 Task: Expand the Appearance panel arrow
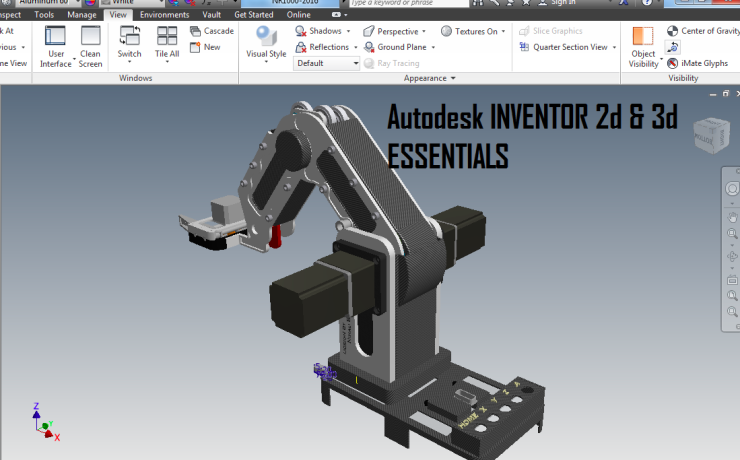pos(453,78)
